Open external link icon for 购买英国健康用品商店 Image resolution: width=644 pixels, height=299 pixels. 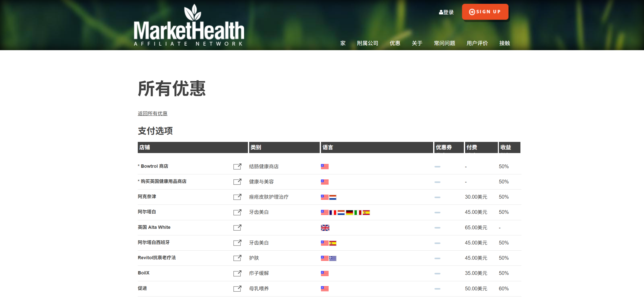coord(237,182)
